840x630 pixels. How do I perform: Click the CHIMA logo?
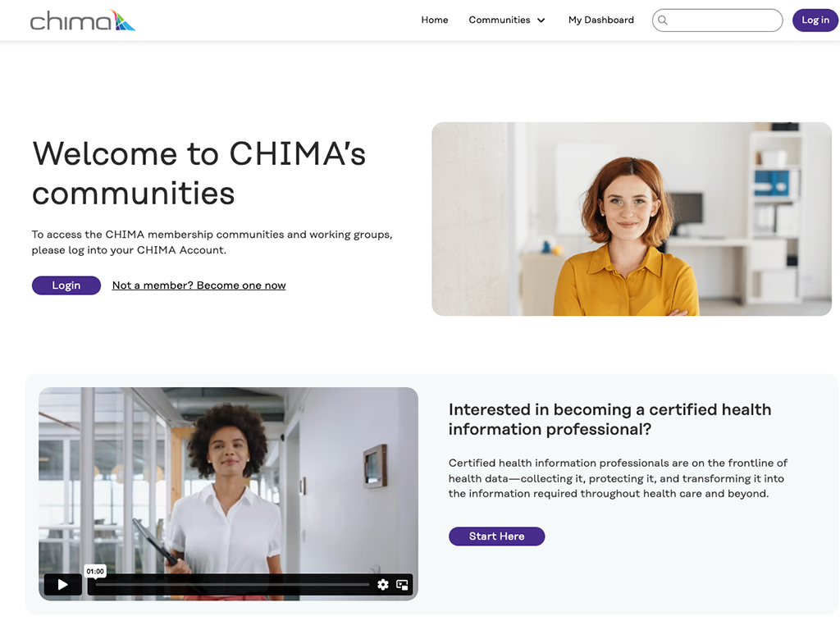pos(83,21)
